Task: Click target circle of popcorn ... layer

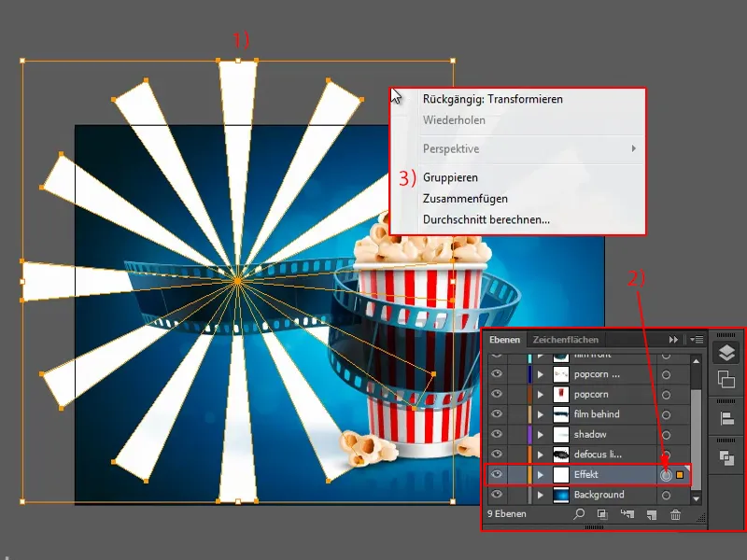Action: (666, 375)
